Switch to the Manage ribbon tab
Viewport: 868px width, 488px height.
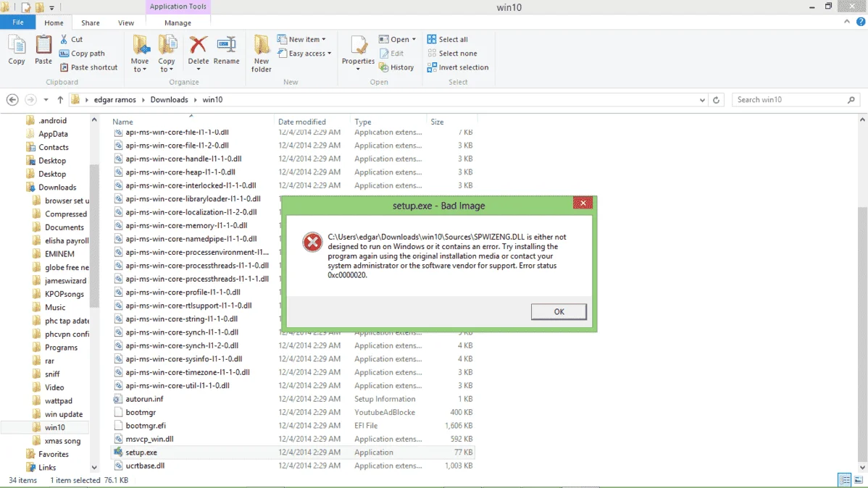click(178, 22)
